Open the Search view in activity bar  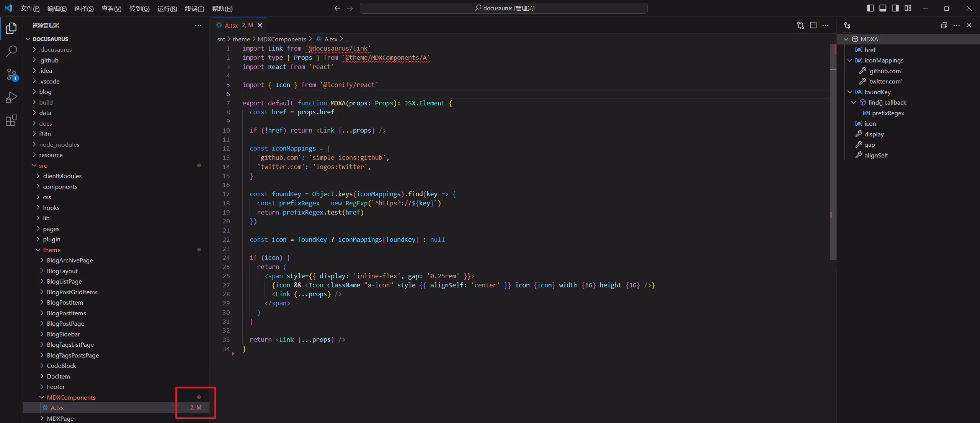click(11, 51)
